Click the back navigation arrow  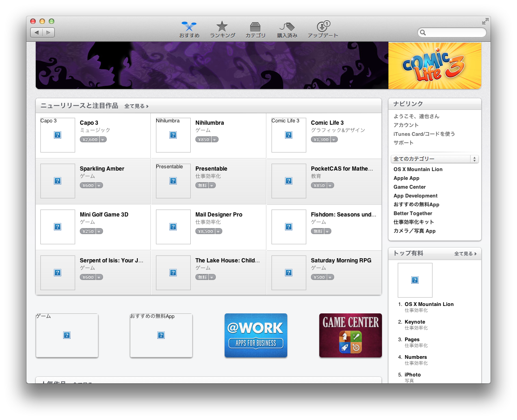36,32
